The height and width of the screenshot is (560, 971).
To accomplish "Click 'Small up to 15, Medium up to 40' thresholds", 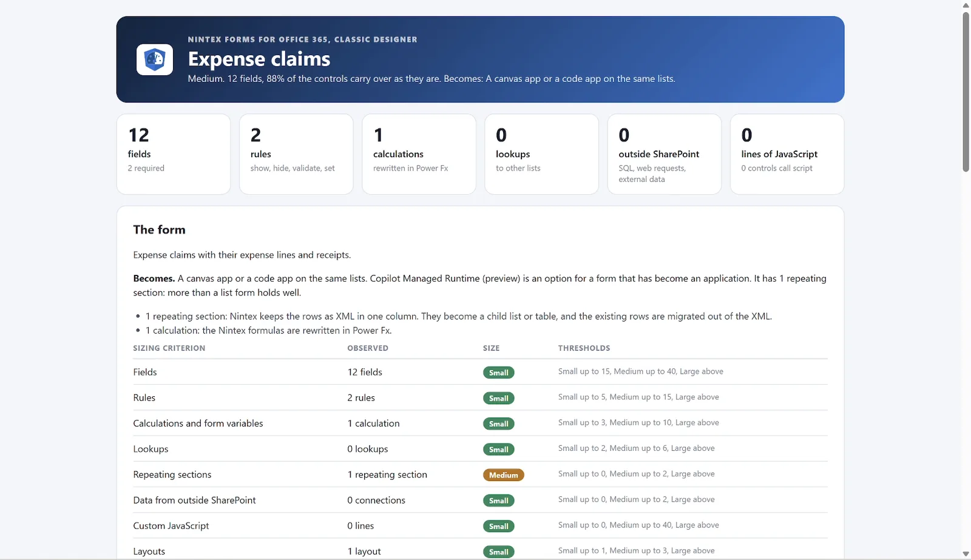I will [641, 371].
